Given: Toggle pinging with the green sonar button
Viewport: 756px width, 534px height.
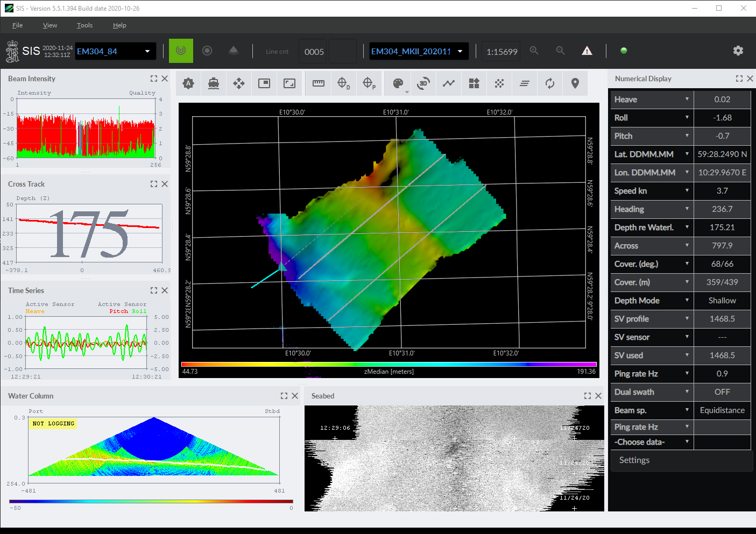Looking at the screenshot, I should pos(181,51).
